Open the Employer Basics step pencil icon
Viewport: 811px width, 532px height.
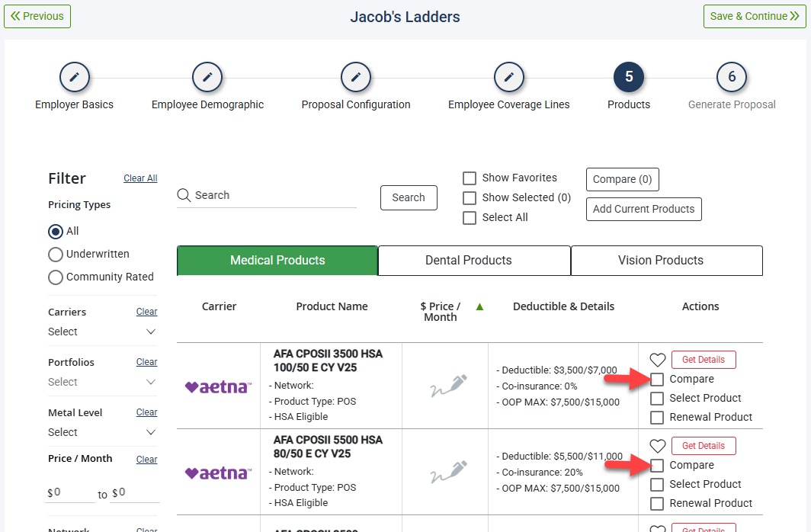75,77
